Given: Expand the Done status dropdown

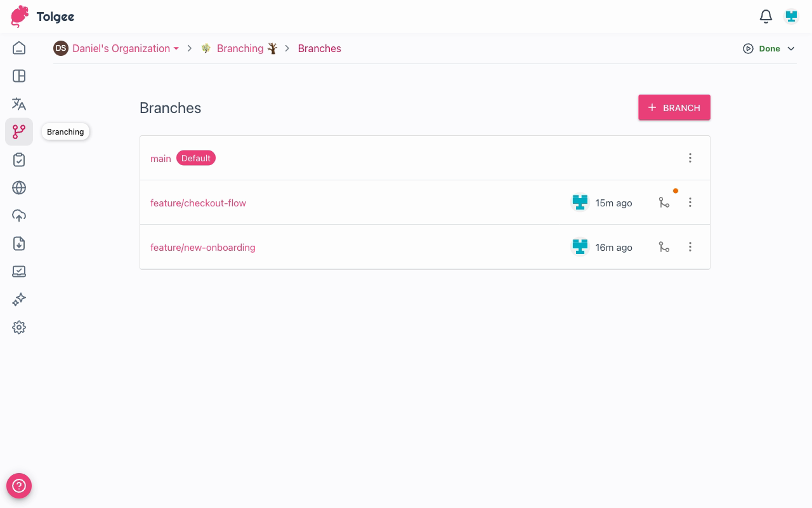Looking at the screenshot, I should (x=769, y=49).
